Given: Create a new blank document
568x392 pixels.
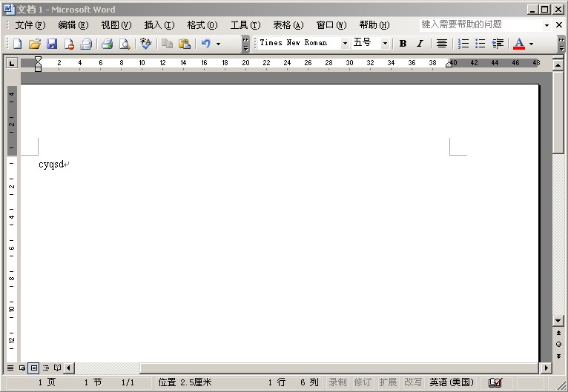Looking at the screenshot, I should (x=17, y=44).
